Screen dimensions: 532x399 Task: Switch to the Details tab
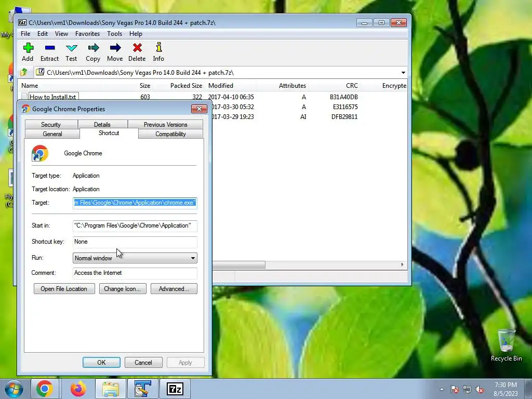pyautogui.click(x=102, y=125)
